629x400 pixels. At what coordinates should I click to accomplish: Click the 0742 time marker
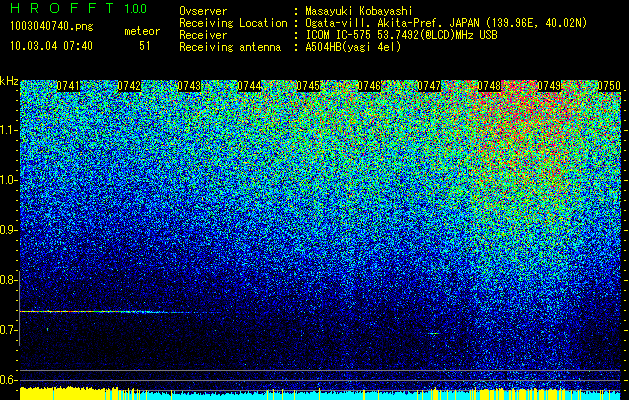click(x=129, y=86)
